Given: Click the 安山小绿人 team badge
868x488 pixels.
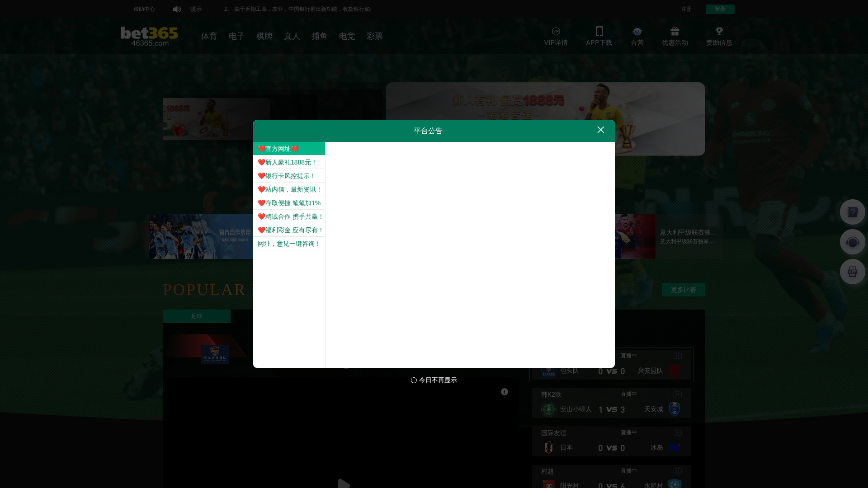Looking at the screenshot, I should (x=548, y=409).
